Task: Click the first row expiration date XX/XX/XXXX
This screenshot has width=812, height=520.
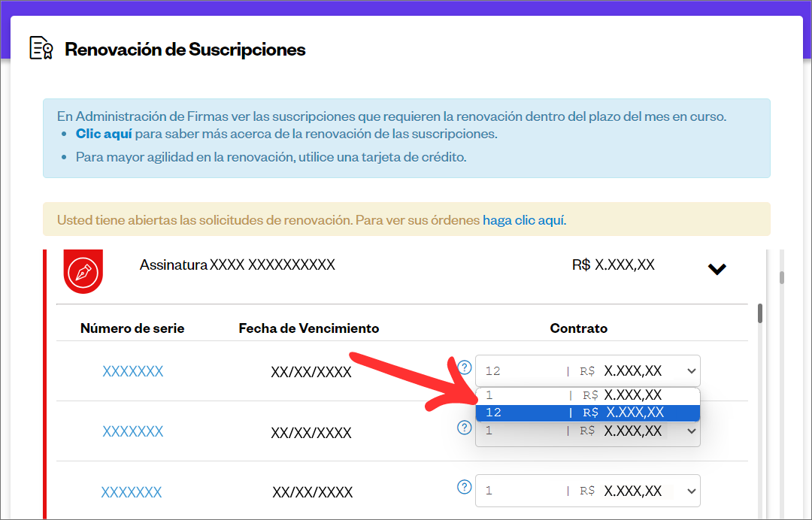Action: (x=311, y=372)
